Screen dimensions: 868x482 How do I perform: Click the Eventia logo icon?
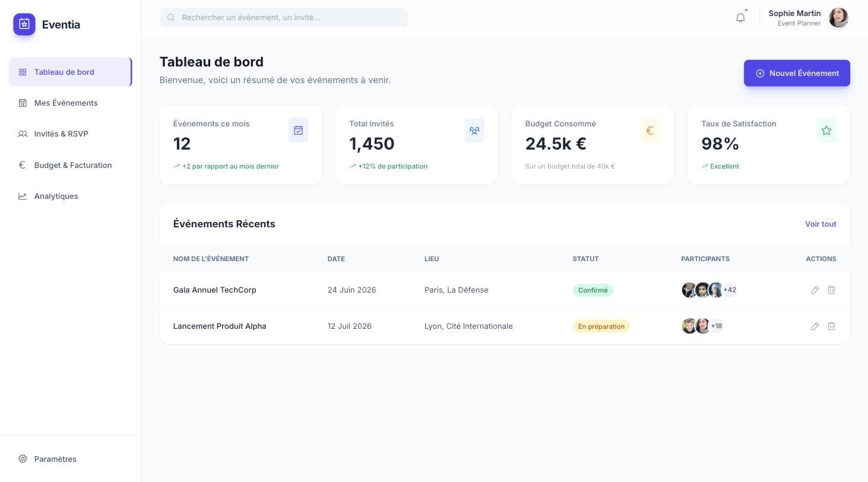pyautogui.click(x=24, y=24)
